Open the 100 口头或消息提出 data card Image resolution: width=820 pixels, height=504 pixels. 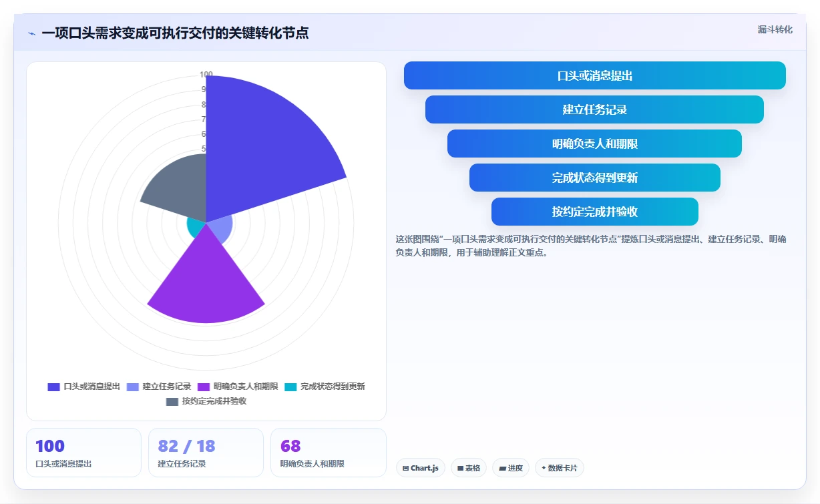click(83, 453)
